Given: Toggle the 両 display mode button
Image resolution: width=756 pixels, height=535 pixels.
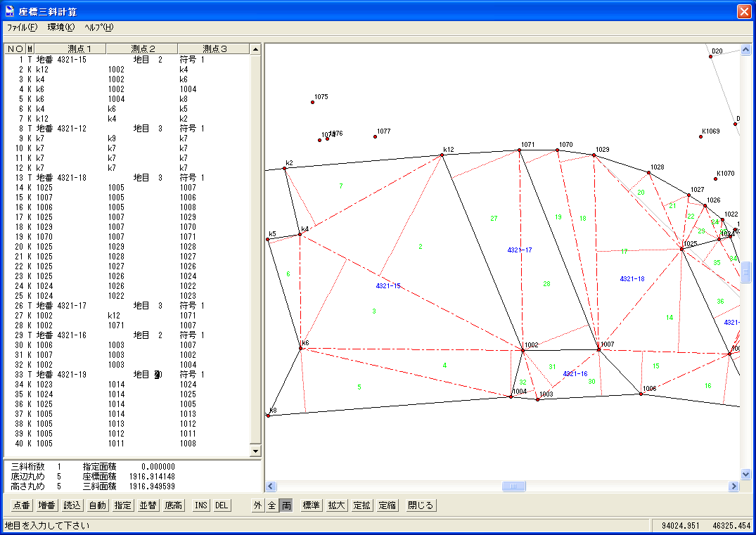Looking at the screenshot, I should coord(286,505).
